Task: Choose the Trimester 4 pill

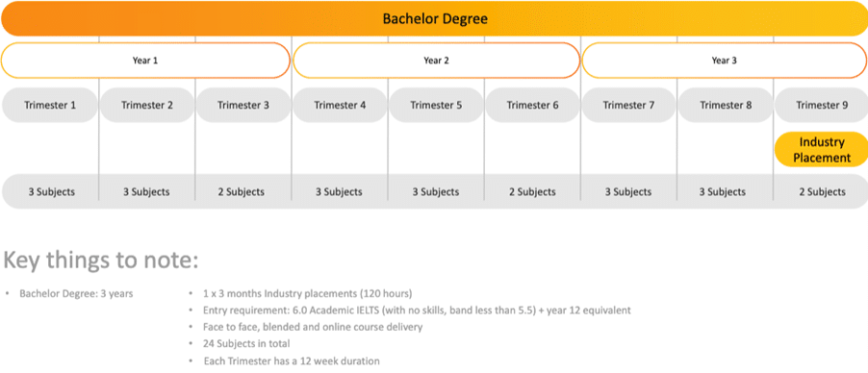Action: point(340,105)
